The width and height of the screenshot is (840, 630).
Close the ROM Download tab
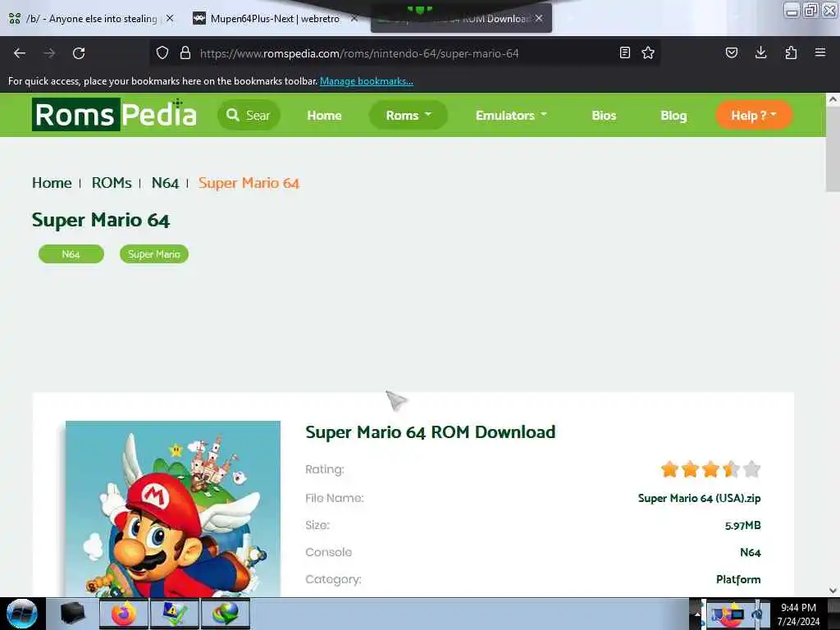(x=539, y=18)
